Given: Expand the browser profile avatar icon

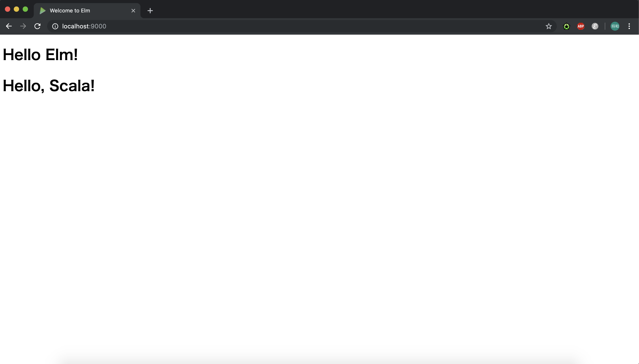Looking at the screenshot, I should pyautogui.click(x=615, y=26).
